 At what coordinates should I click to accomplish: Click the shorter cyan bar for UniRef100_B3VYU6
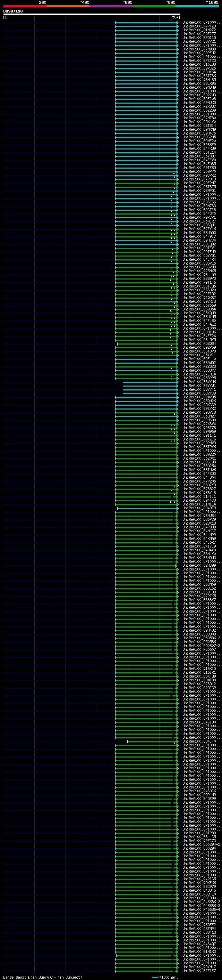(150, 382)
